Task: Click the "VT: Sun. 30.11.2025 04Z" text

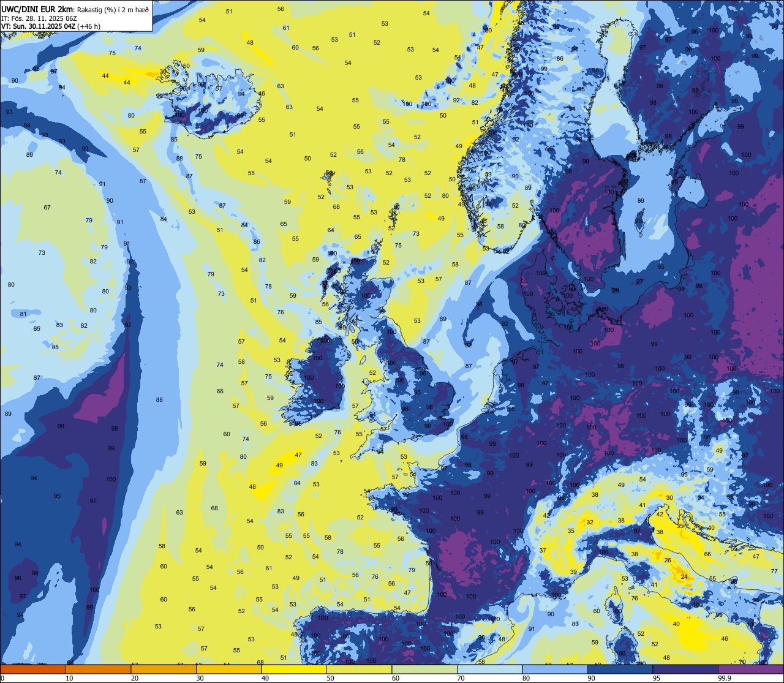Action: [x=38, y=26]
